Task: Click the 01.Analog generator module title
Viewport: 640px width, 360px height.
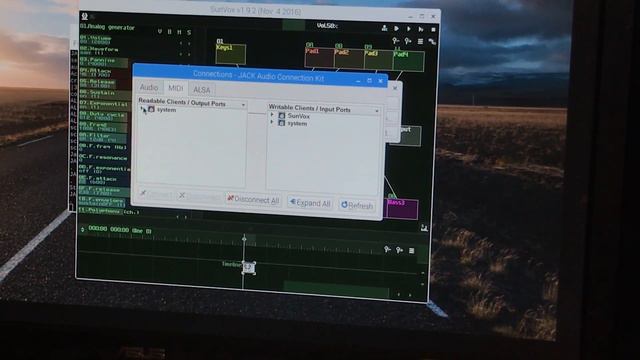Action: 107,27
